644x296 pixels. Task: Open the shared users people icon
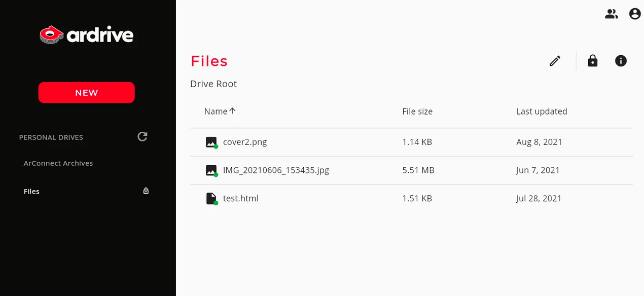(x=611, y=14)
